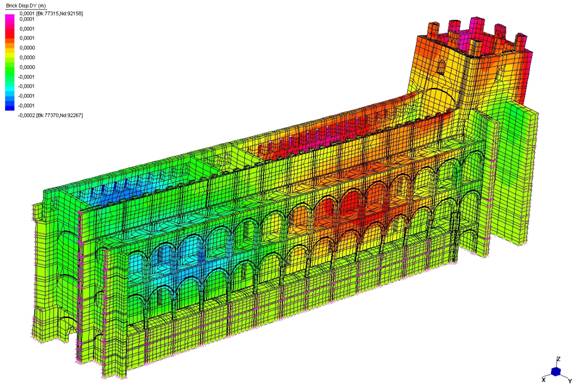Image resolution: width=576 pixels, height=386 pixels.
Task: Pick the dark blue band of the contour legend
Action: [10, 105]
